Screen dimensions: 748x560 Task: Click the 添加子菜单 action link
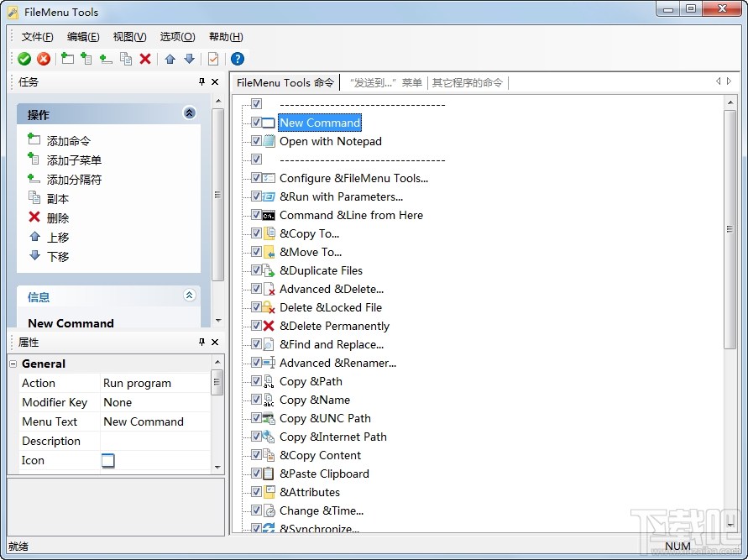pos(74,160)
